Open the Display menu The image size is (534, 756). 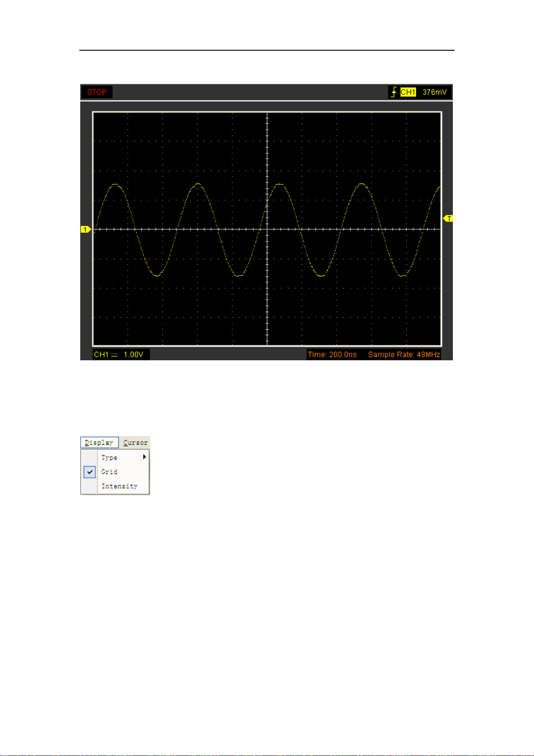(x=100, y=442)
